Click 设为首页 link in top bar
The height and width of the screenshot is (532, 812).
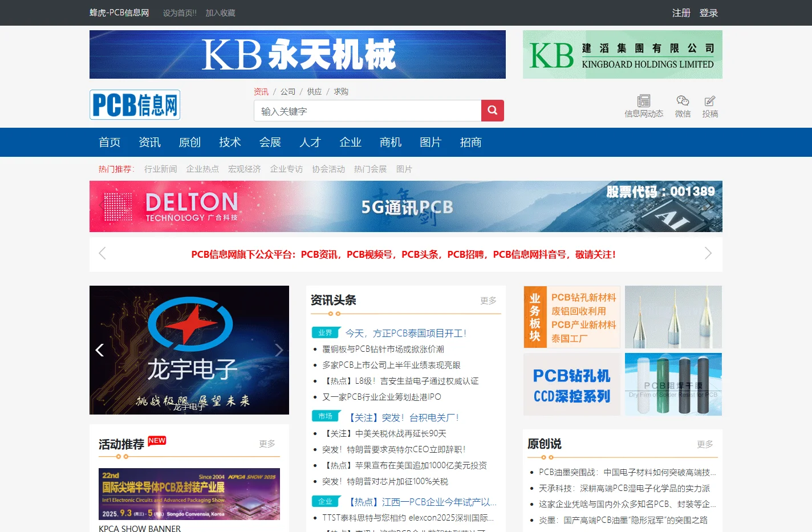click(x=180, y=13)
